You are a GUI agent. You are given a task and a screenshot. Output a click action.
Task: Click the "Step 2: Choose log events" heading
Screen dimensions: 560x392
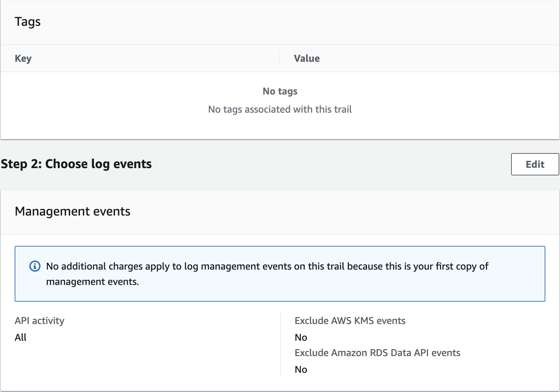coord(76,164)
